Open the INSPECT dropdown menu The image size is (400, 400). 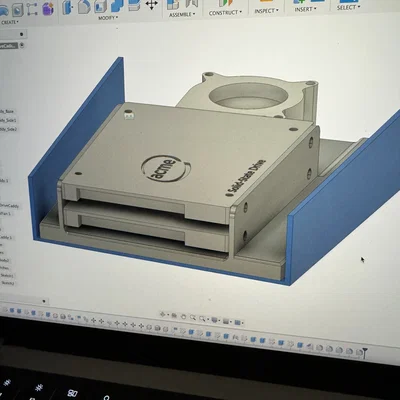[266, 11]
